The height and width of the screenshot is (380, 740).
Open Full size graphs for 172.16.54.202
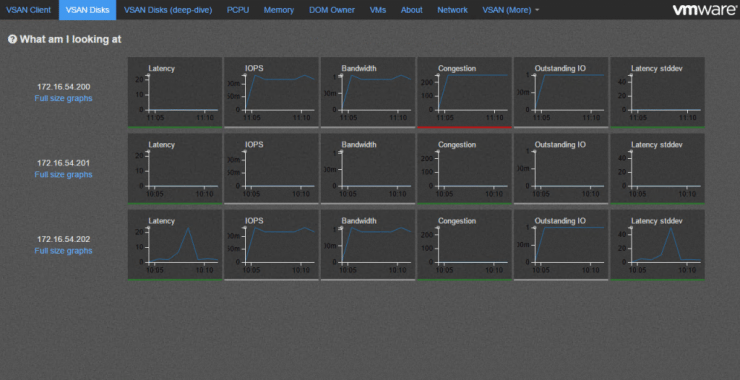click(63, 251)
